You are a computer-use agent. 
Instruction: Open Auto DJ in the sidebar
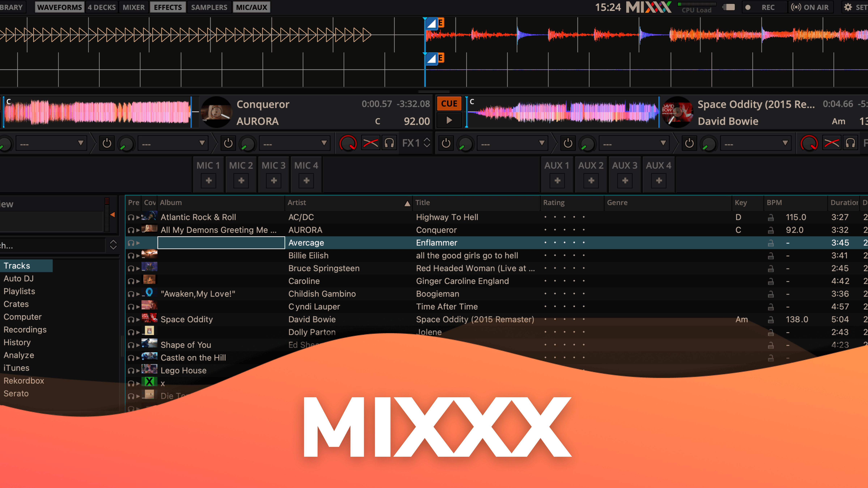18,279
